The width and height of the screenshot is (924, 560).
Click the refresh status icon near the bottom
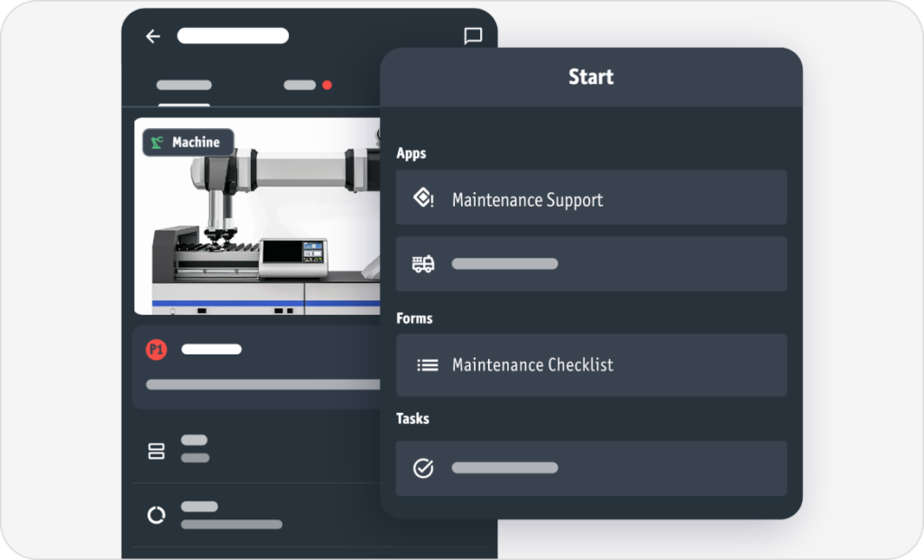pyautogui.click(x=157, y=515)
